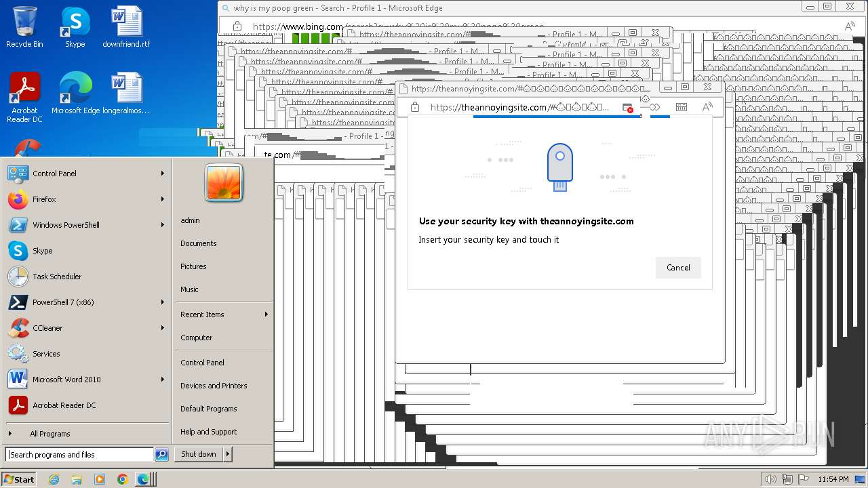Open Recycle Bin on the desktop
This screenshot has width=868, height=488.
click(24, 27)
